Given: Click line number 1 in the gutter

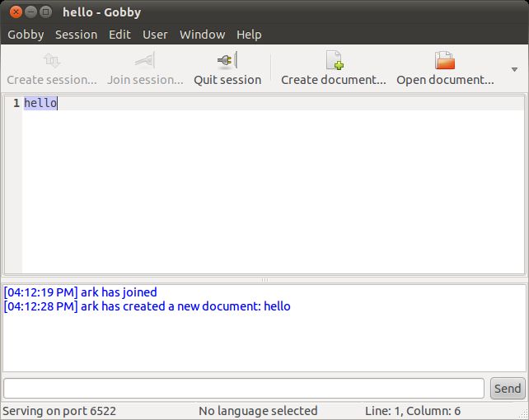Looking at the screenshot, I should (16, 103).
